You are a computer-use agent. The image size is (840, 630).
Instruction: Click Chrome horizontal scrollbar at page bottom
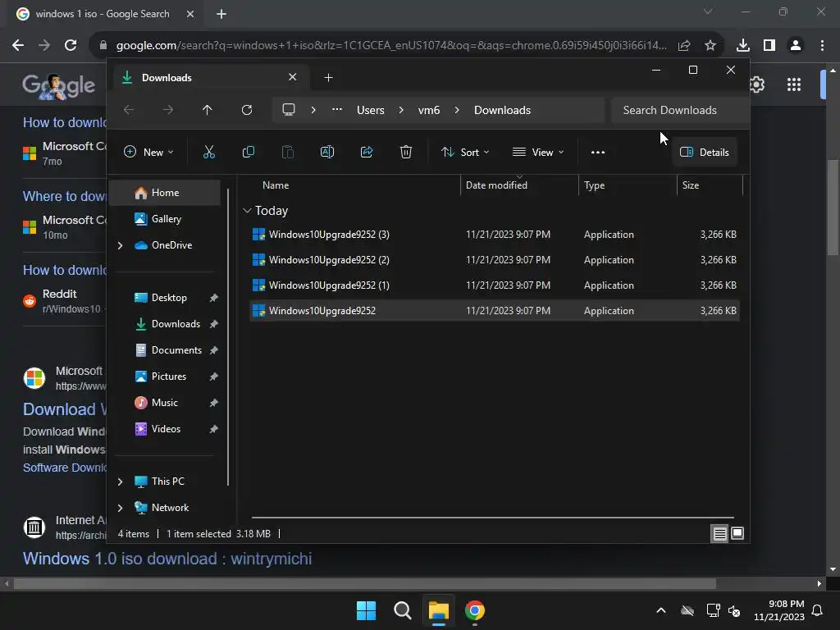coord(364,583)
